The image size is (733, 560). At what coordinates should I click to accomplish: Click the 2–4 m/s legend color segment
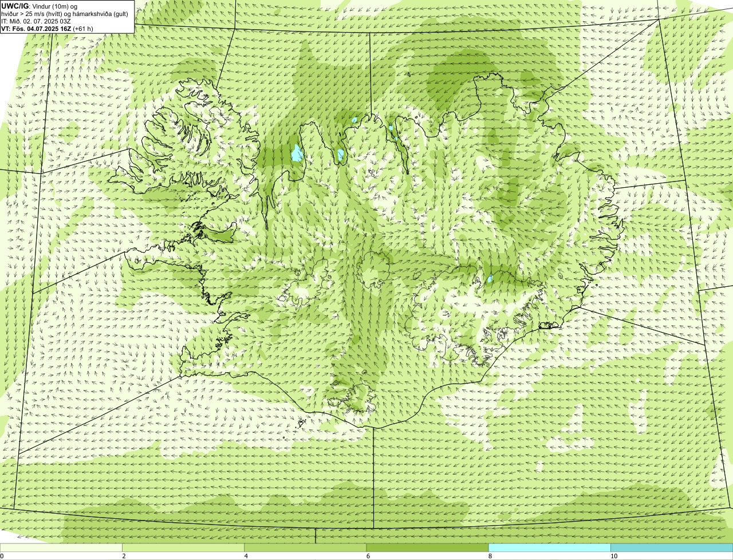coord(183,548)
